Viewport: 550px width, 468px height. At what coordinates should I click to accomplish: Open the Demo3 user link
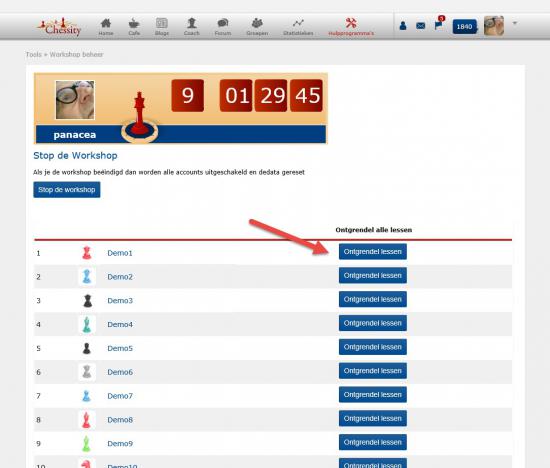[120, 301]
